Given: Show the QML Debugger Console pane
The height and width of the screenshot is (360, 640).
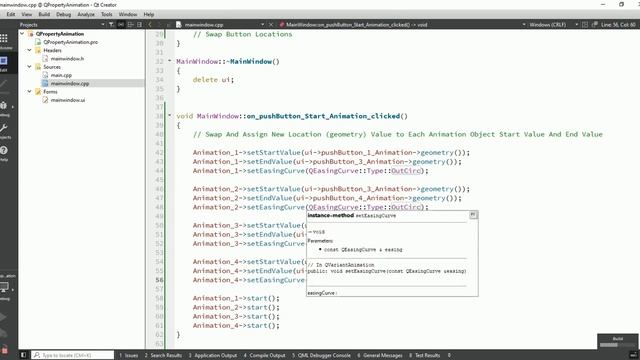Looking at the screenshot, I should pos(321,355).
